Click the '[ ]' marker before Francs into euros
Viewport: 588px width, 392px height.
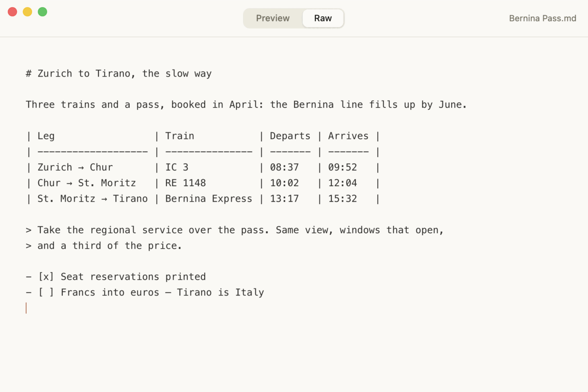point(46,292)
